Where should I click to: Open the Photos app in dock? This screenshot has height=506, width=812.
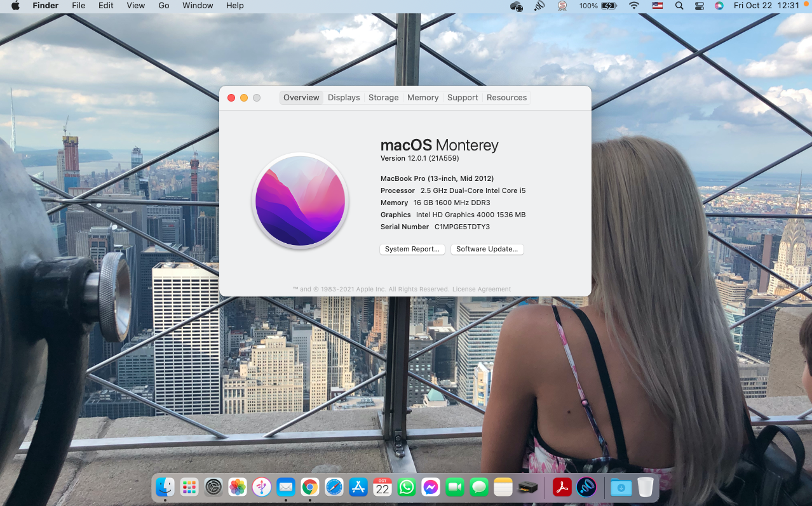[x=238, y=487]
